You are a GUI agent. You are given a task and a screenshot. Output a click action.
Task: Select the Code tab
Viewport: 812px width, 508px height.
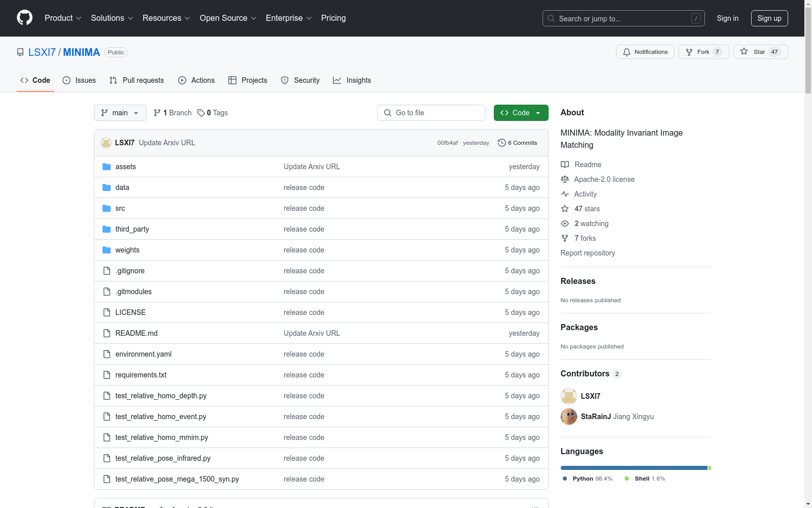point(36,80)
